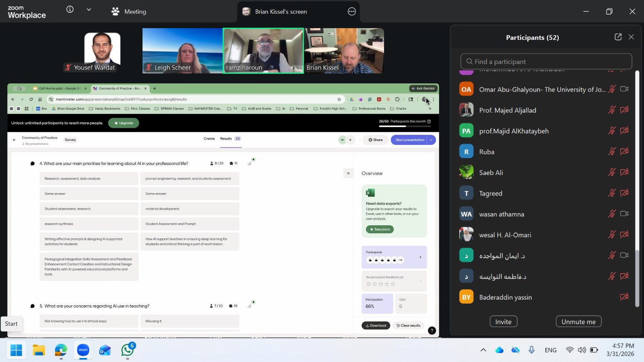Click the Invite button
The height and width of the screenshot is (362, 644).
[x=503, y=322]
